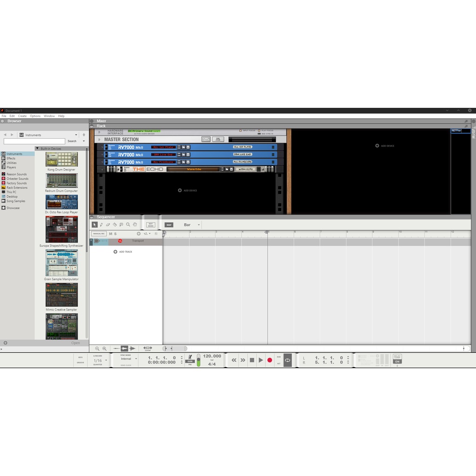Click the Edit Mode button
Screen dimensions: 476x476
[150, 225]
